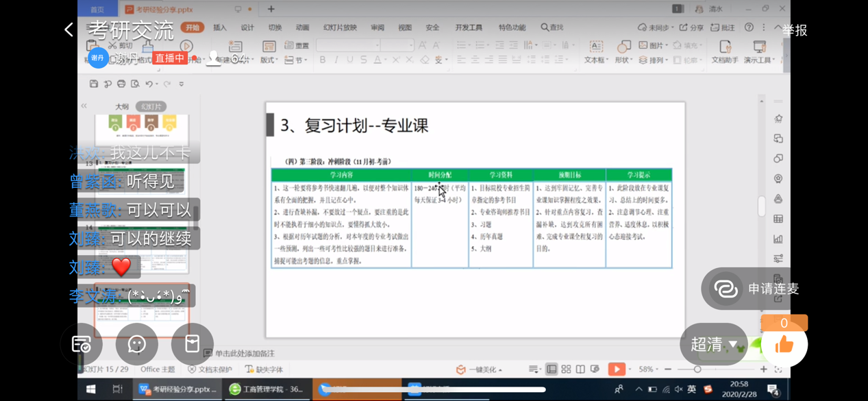Image resolution: width=868 pixels, height=401 pixels.
Task: Adjust the zoom slider in status bar
Action: 697,369
